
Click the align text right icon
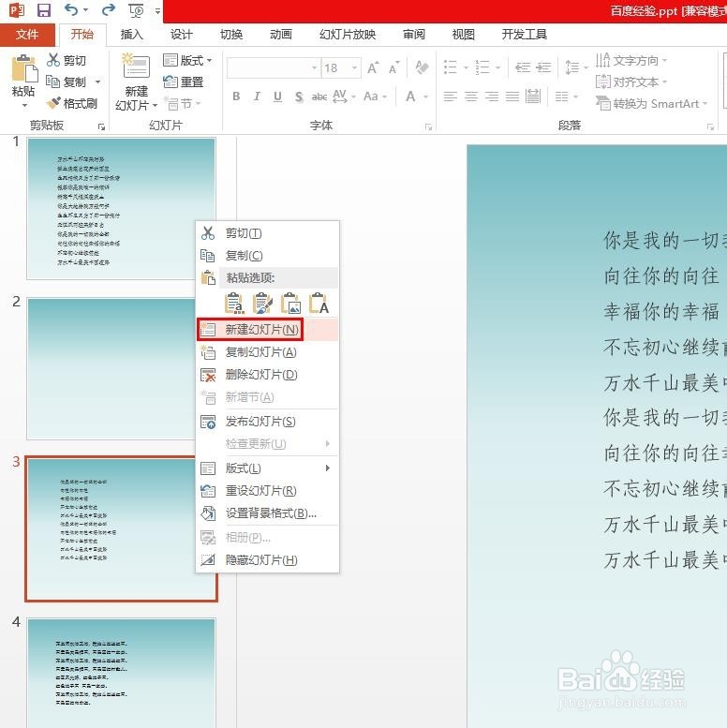pyautogui.click(x=492, y=97)
